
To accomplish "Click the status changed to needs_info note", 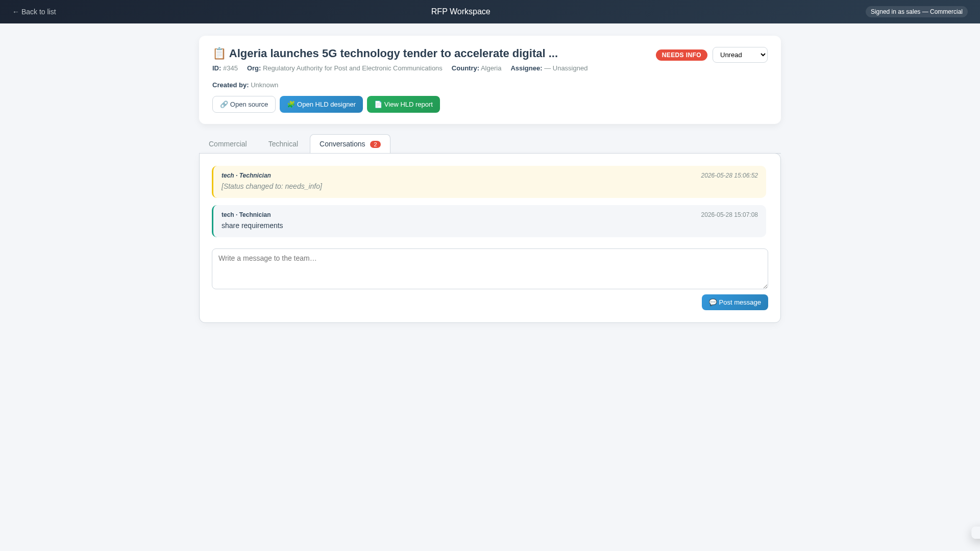I will coord(272,186).
